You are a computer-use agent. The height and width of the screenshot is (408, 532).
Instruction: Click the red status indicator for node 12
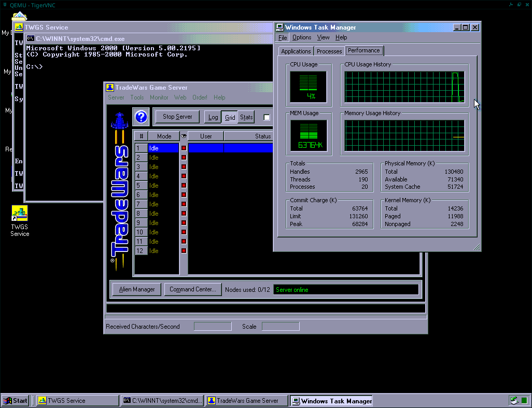point(184,250)
